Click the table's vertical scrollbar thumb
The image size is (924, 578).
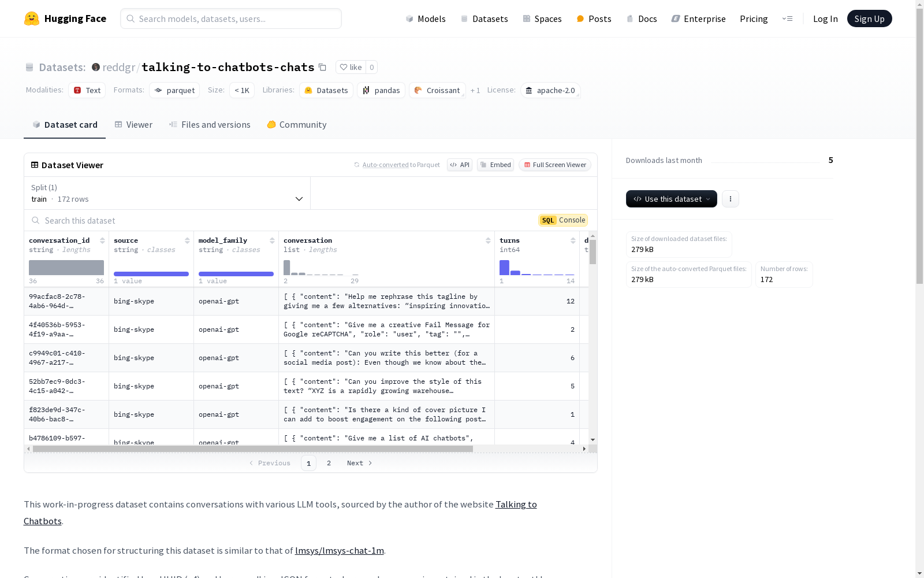tap(593, 252)
